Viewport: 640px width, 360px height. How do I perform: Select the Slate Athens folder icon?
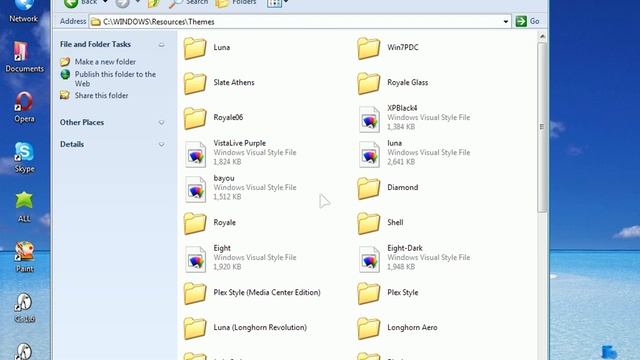click(x=195, y=83)
